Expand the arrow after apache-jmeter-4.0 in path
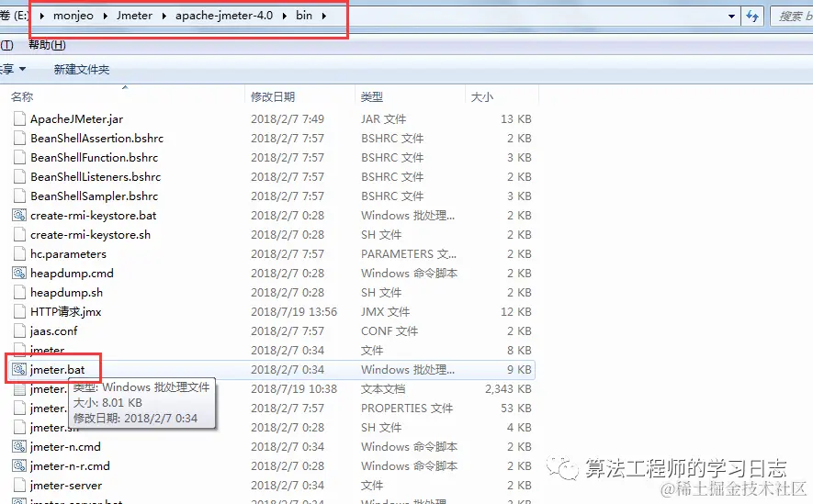813x504 pixels. click(285, 16)
